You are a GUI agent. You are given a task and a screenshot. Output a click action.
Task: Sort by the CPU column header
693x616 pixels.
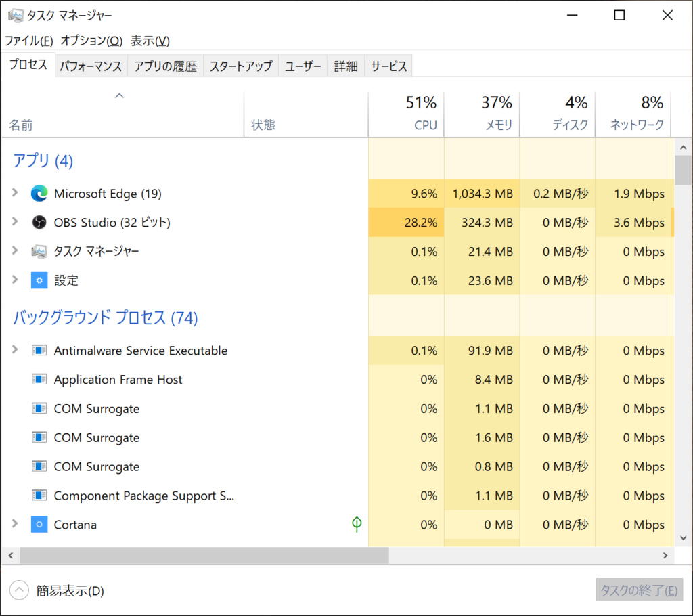(x=406, y=114)
